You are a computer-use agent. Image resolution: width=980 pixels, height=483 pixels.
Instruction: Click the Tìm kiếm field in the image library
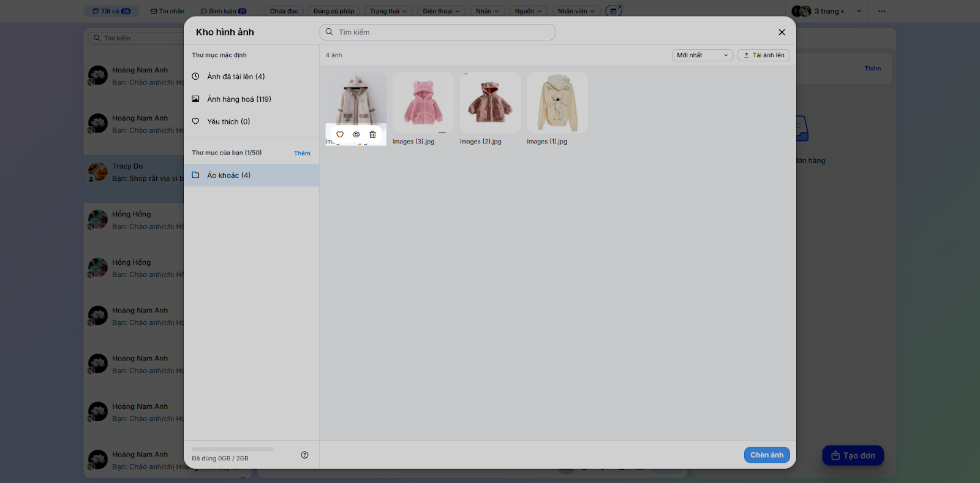(437, 32)
